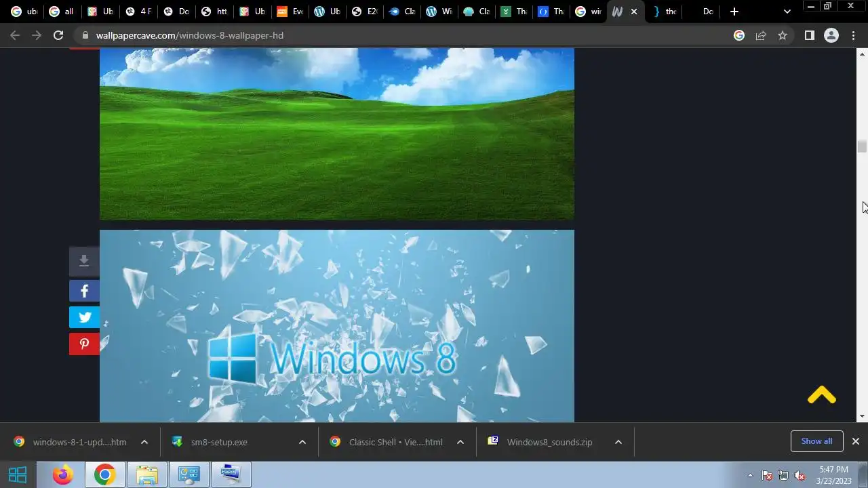Expand options for Windows8_sounds.zip download
The width and height of the screenshot is (868, 488).
(x=618, y=442)
